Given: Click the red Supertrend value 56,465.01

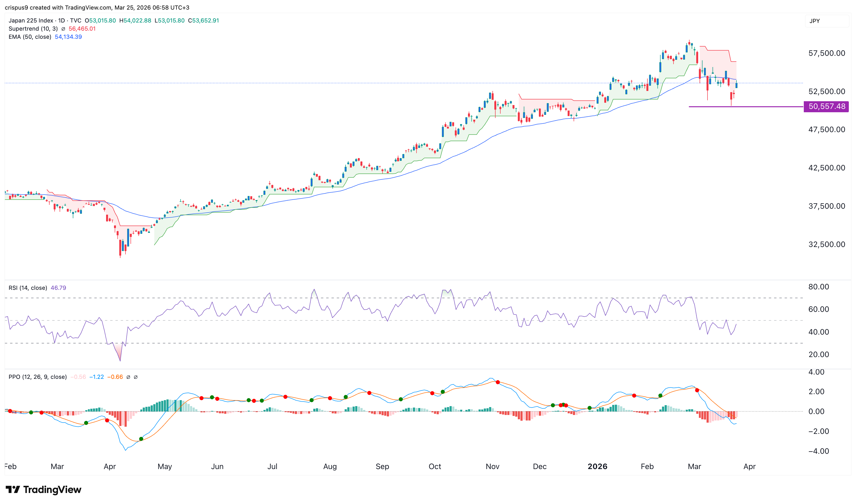Looking at the screenshot, I should 82,29.
